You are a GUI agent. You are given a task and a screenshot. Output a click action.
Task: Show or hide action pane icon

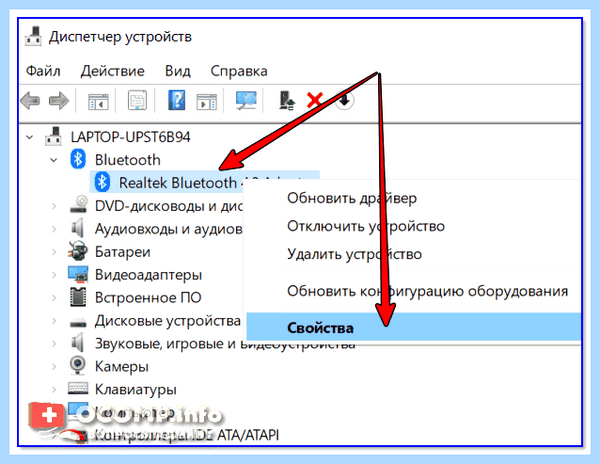click(x=207, y=101)
